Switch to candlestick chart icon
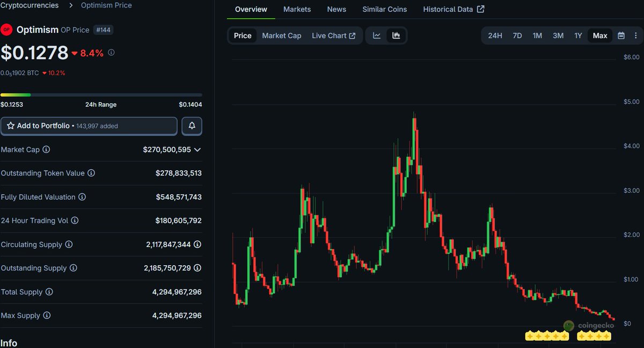 396,35
